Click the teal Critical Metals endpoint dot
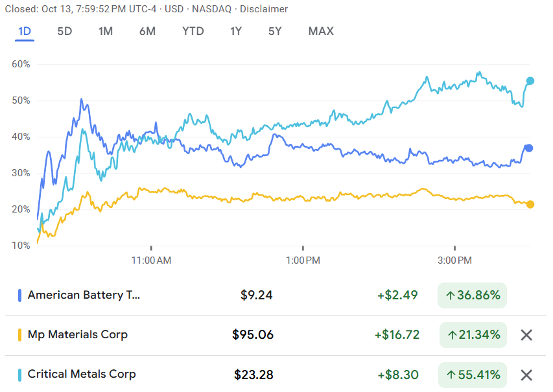Screen dimensions: 553x392 530,81
